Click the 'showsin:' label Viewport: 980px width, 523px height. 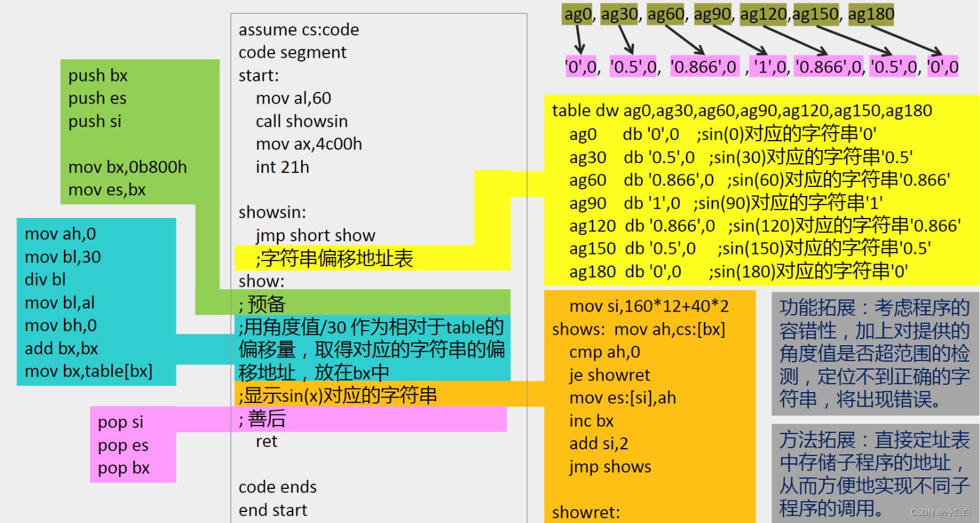click(272, 212)
